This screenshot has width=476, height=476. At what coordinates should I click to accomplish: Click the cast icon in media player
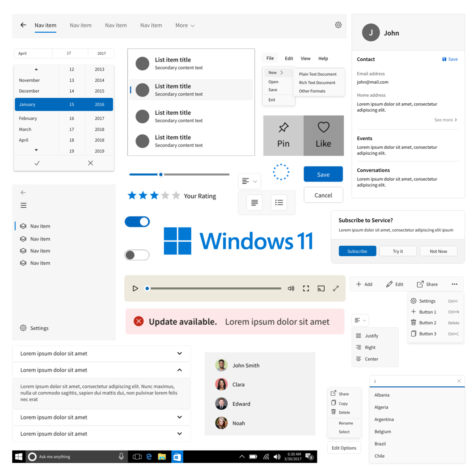pyautogui.click(x=321, y=289)
